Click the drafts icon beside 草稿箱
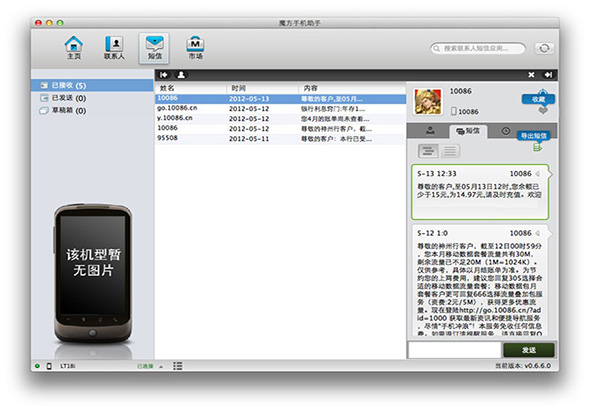The height and width of the screenshot is (411, 590). (x=44, y=111)
